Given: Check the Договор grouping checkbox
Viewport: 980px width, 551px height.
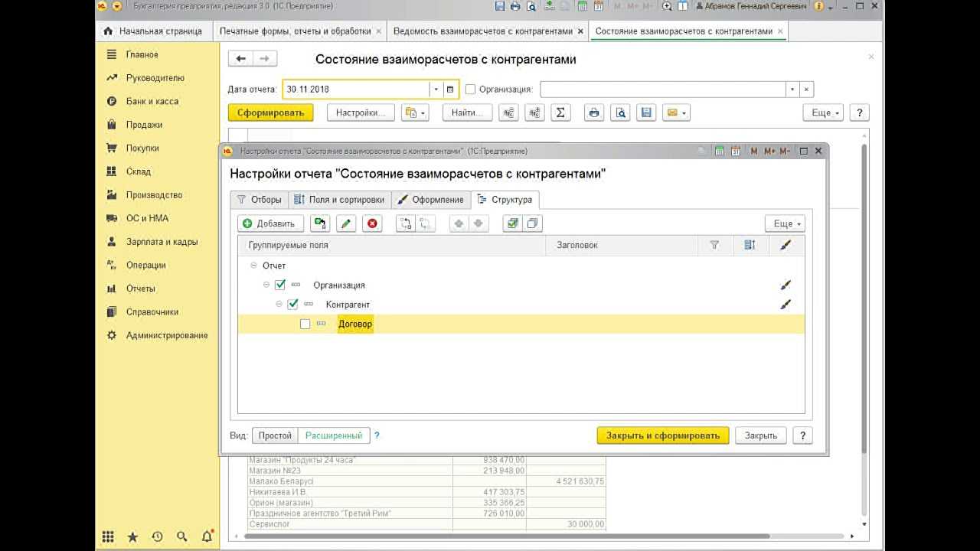Looking at the screenshot, I should point(305,324).
